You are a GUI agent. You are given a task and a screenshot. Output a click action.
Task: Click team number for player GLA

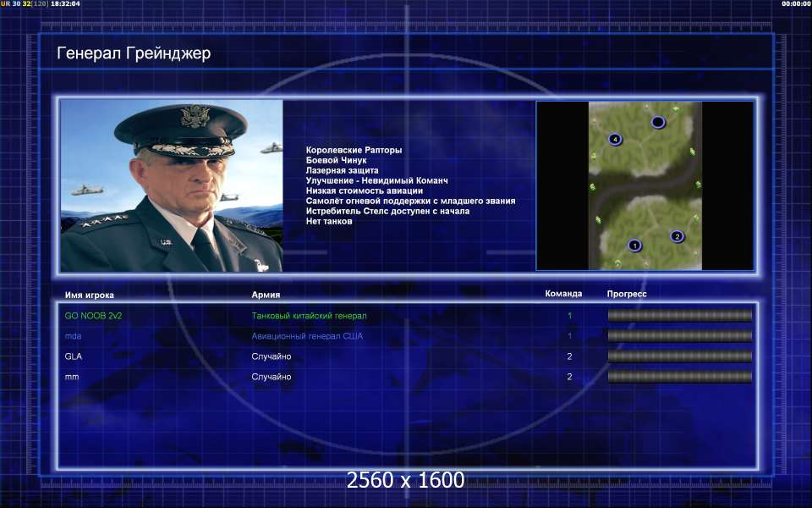569,356
